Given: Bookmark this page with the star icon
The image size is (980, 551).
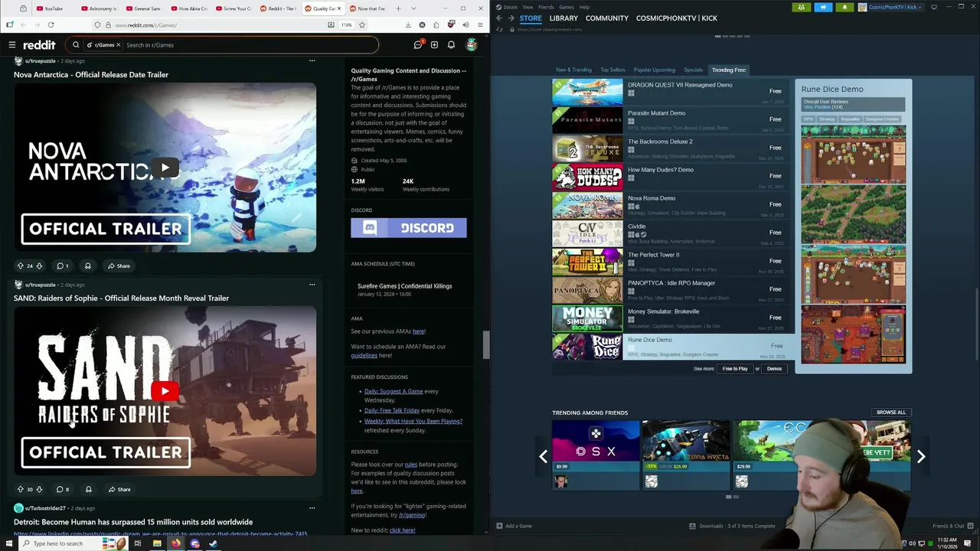Looking at the screenshot, I should (x=362, y=24).
